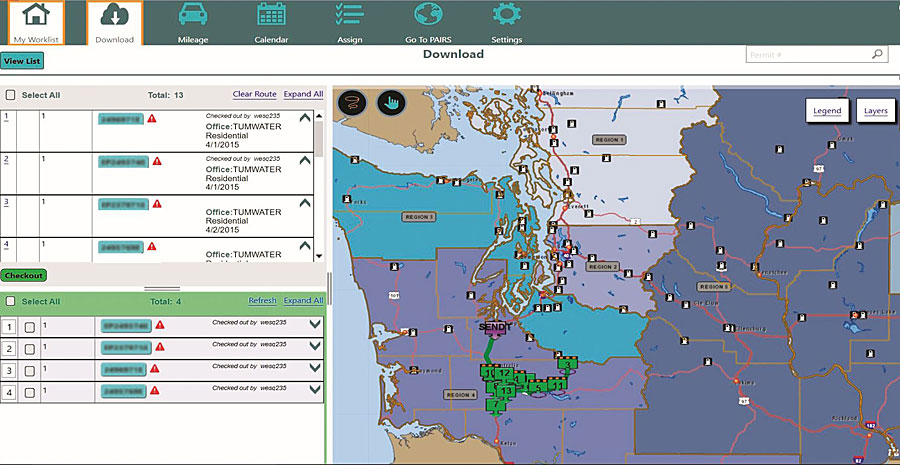Tick checkbox for checked-out row 3
Viewport: 900px width, 465px height.
(x=30, y=371)
